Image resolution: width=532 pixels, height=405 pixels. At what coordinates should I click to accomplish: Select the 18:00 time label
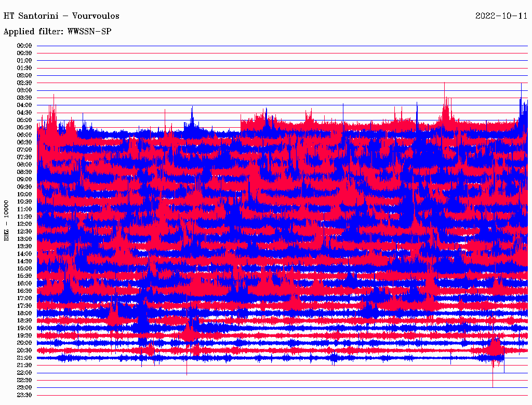24,314
